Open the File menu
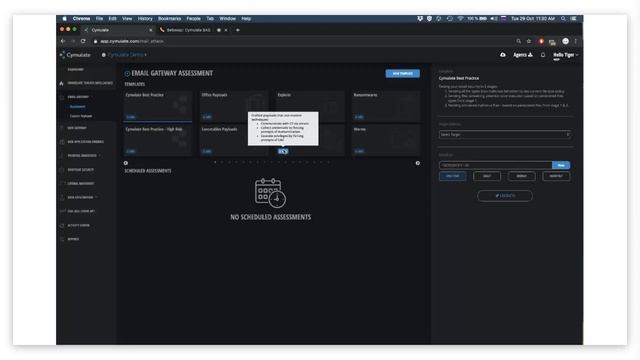This screenshot has height=360, width=640. 99,19
